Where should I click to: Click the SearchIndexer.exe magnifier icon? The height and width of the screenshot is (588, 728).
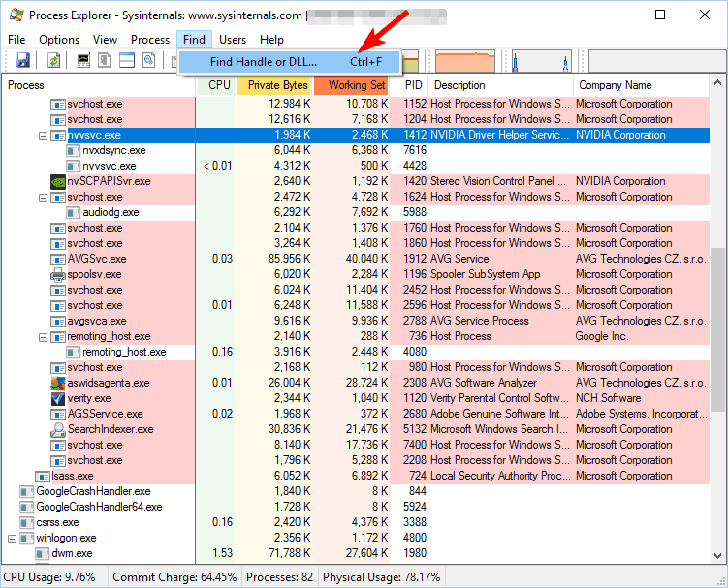coord(57,430)
